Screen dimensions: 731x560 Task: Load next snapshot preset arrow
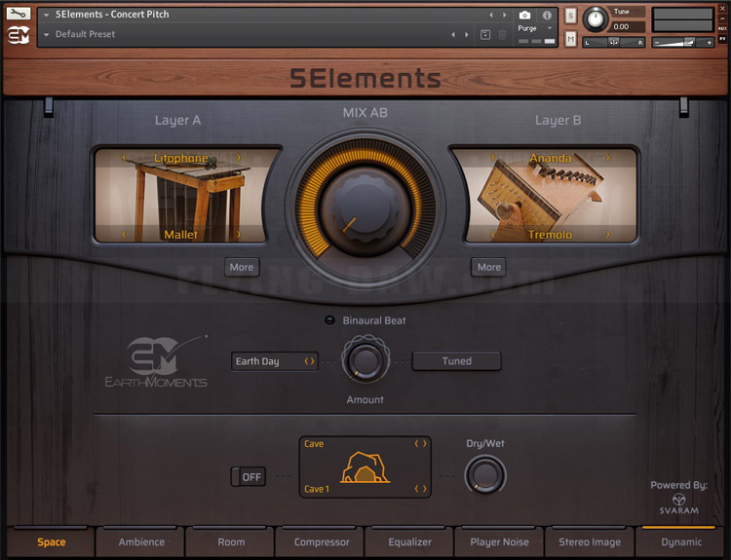tap(467, 34)
